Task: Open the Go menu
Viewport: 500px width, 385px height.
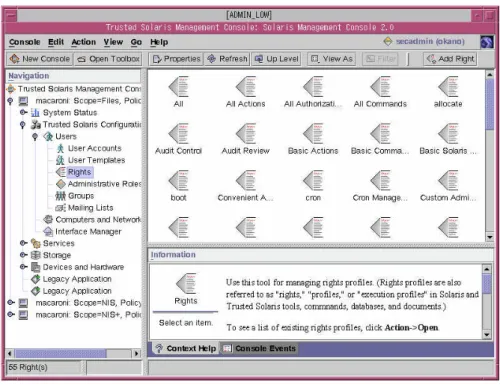Action: (x=136, y=42)
